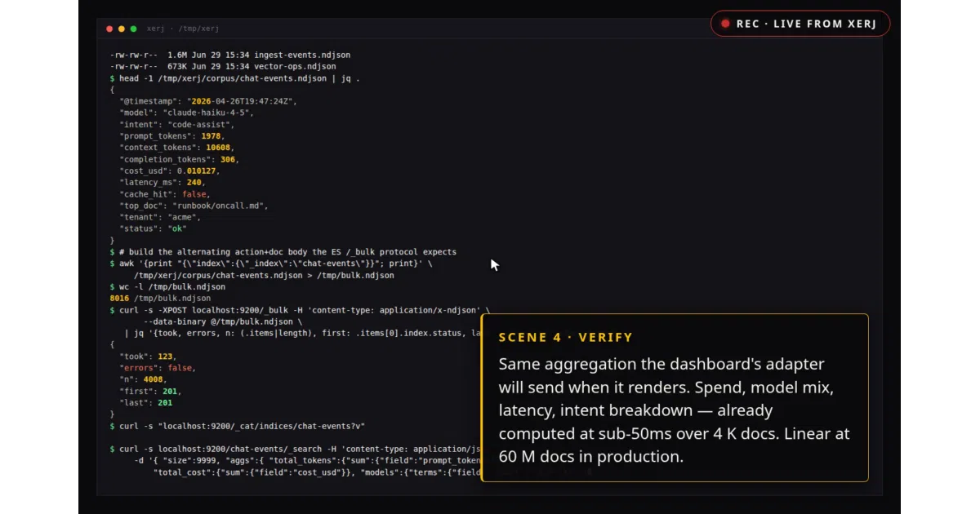Click the "latency_ms": 240 line
980x514 pixels.
(163, 182)
